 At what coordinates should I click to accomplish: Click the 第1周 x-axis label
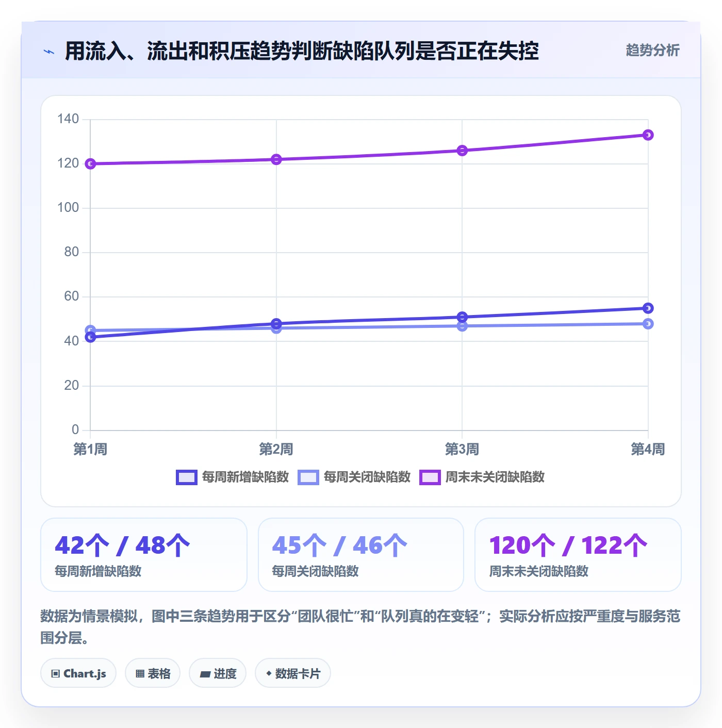pyautogui.click(x=90, y=449)
